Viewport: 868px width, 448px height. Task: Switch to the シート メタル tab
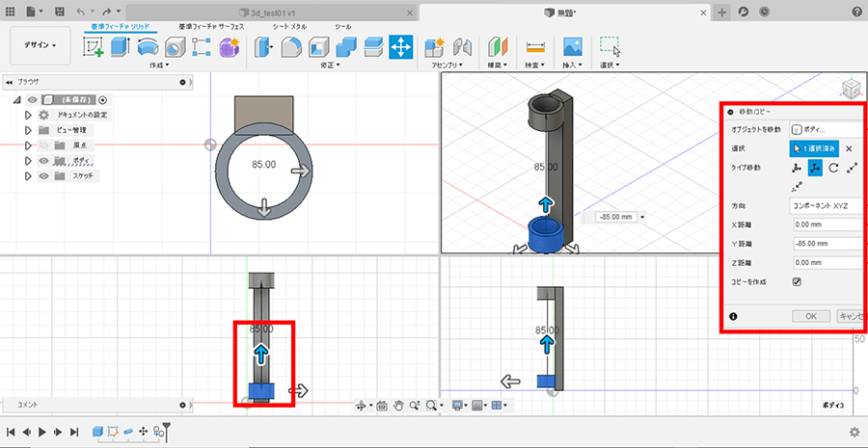coord(290,26)
